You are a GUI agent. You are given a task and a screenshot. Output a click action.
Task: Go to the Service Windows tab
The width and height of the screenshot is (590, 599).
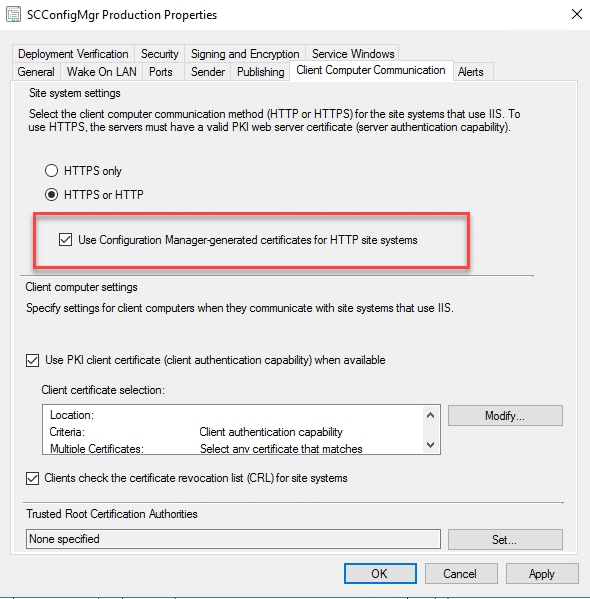coord(353,54)
